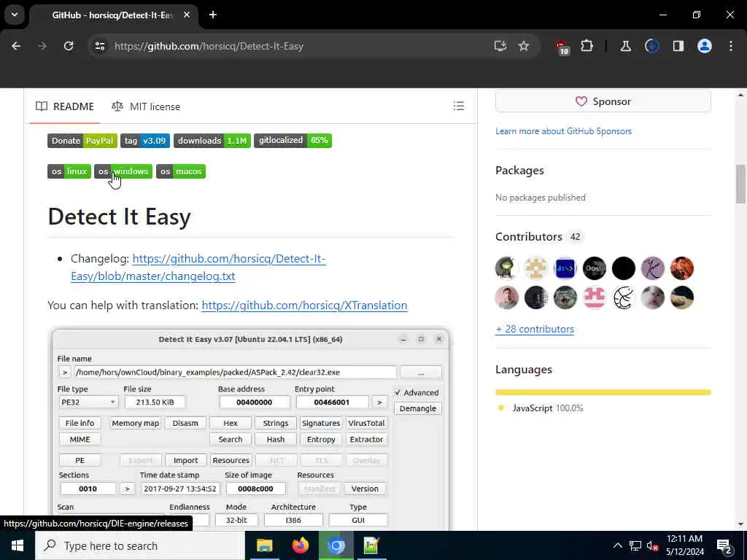Viewport: 747px width, 560px height.
Task: Open the downloads icon in toolbar
Action: (x=651, y=46)
